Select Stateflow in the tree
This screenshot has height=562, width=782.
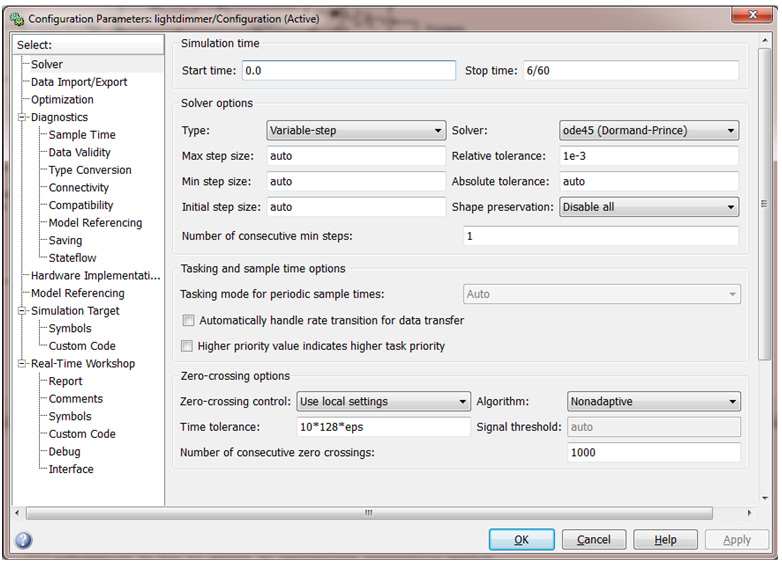pyautogui.click(x=72, y=258)
